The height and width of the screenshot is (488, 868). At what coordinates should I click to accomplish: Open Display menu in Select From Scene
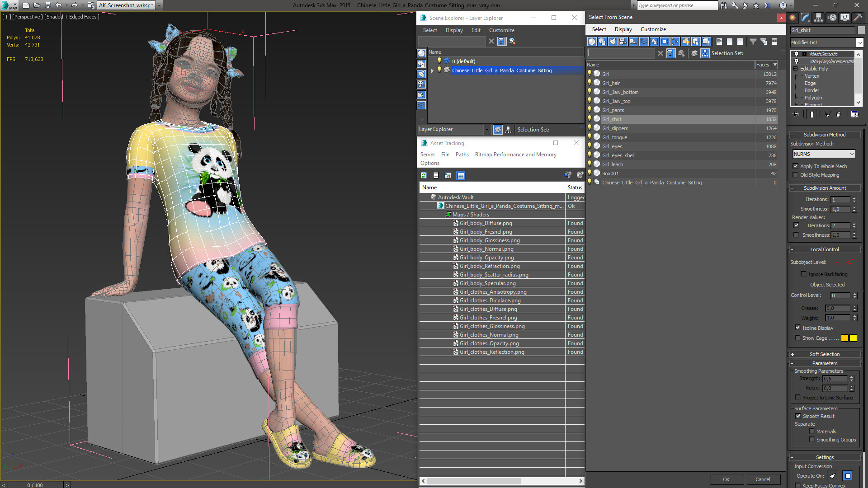coord(623,29)
